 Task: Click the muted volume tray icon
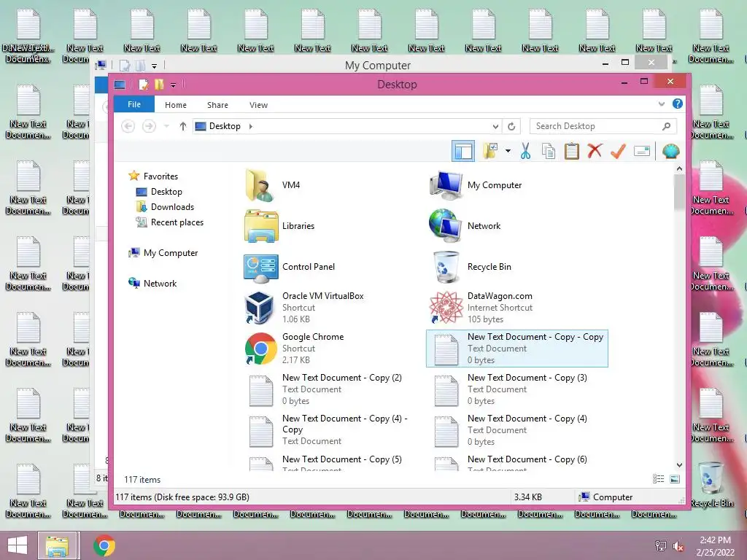tap(678, 546)
